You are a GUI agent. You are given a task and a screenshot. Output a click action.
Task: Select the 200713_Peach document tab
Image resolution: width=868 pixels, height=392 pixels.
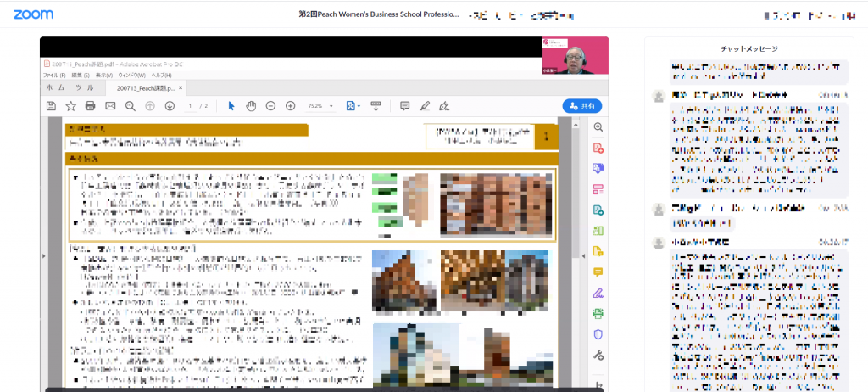(145, 88)
